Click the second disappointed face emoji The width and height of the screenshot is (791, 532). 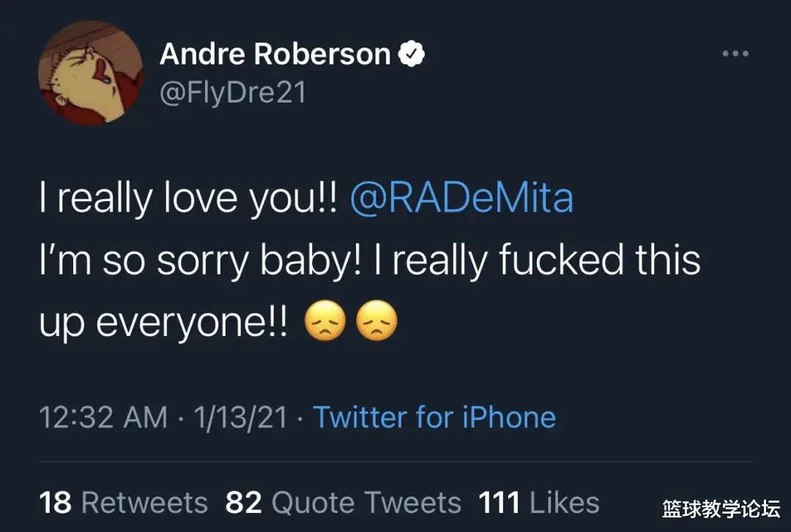click(376, 323)
